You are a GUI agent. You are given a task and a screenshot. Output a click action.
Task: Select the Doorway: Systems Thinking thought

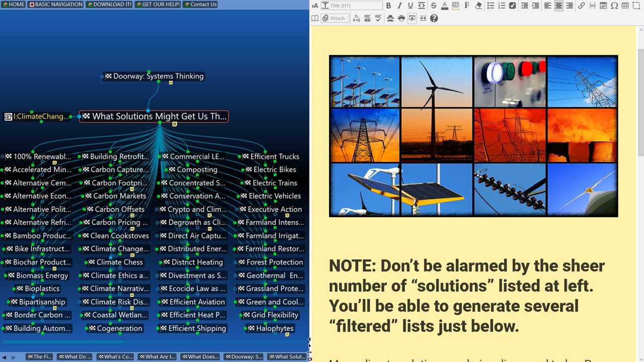point(154,76)
